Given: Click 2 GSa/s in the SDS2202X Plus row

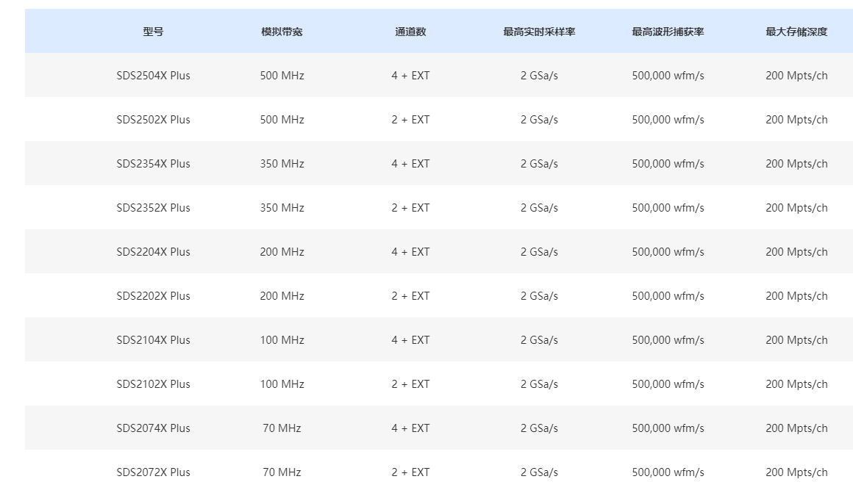Looking at the screenshot, I should [539, 296].
